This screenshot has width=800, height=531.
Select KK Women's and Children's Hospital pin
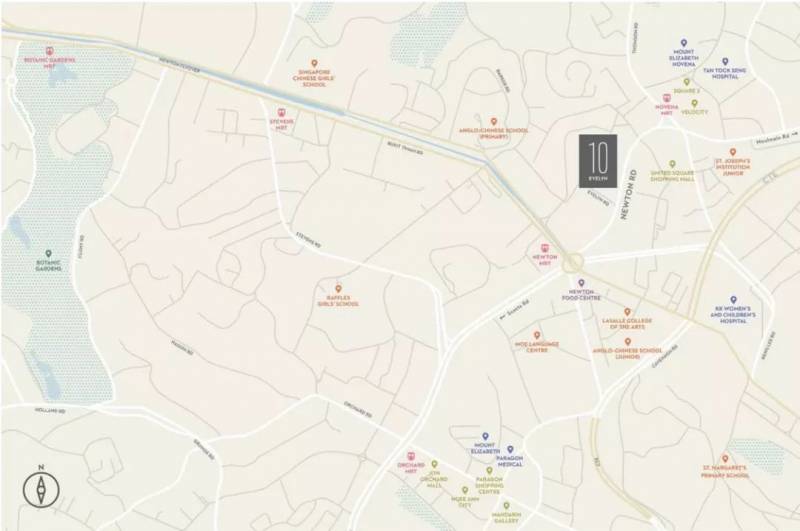733,300
